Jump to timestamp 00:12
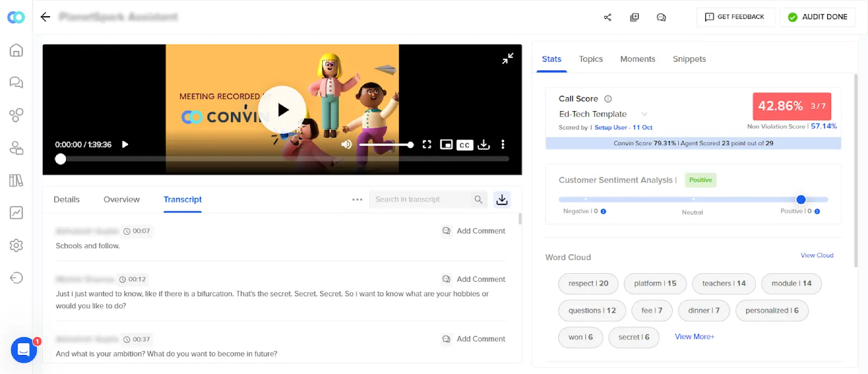The height and width of the screenshot is (374, 868). [x=132, y=279]
